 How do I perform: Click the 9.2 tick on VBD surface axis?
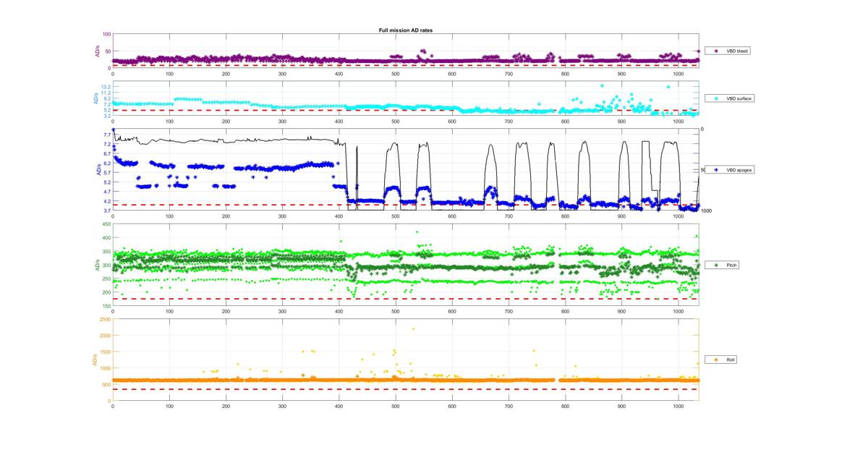point(107,98)
